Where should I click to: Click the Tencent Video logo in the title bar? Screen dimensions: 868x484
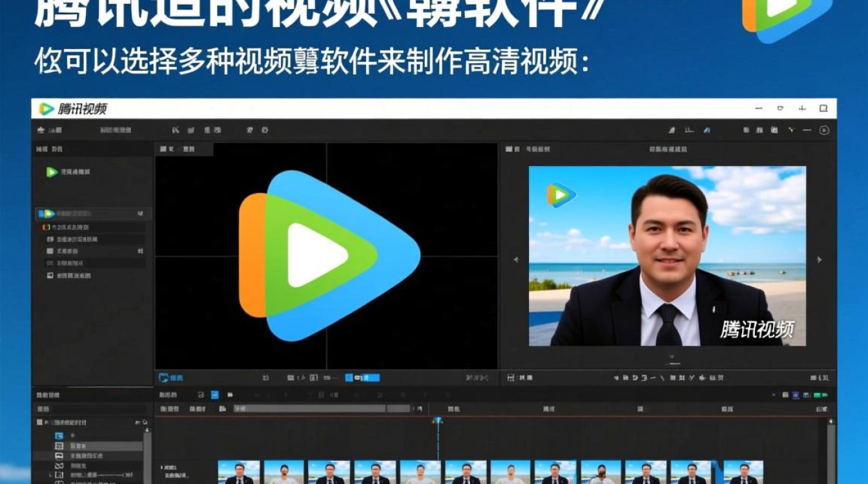click(46, 109)
